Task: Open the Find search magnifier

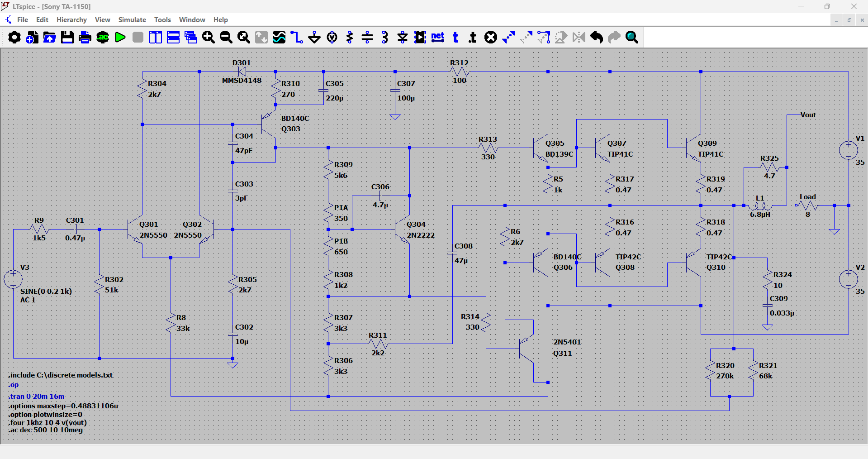Action: coord(632,37)
